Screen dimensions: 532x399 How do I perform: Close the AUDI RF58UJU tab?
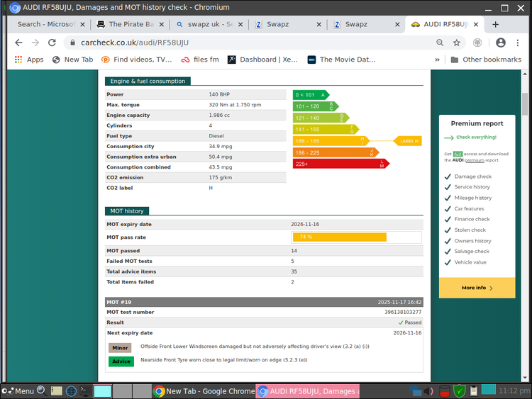pyautogui.click(x=476, y=24)
